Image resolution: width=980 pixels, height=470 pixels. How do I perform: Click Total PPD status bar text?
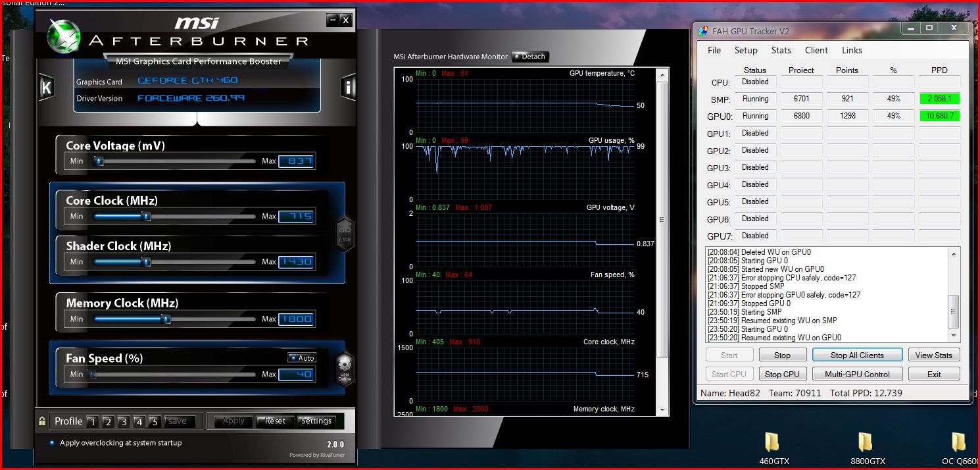(866, 393)
